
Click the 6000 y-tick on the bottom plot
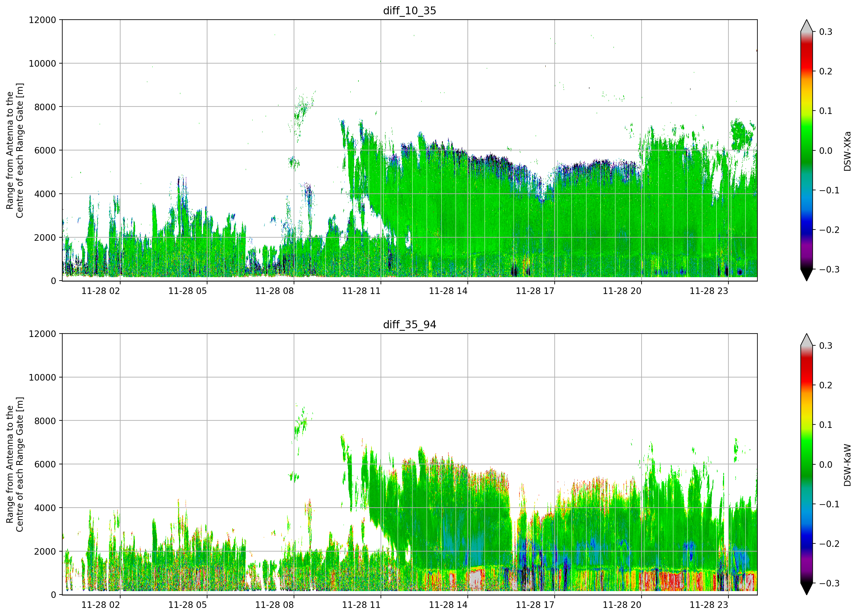[x=45, y=464]
